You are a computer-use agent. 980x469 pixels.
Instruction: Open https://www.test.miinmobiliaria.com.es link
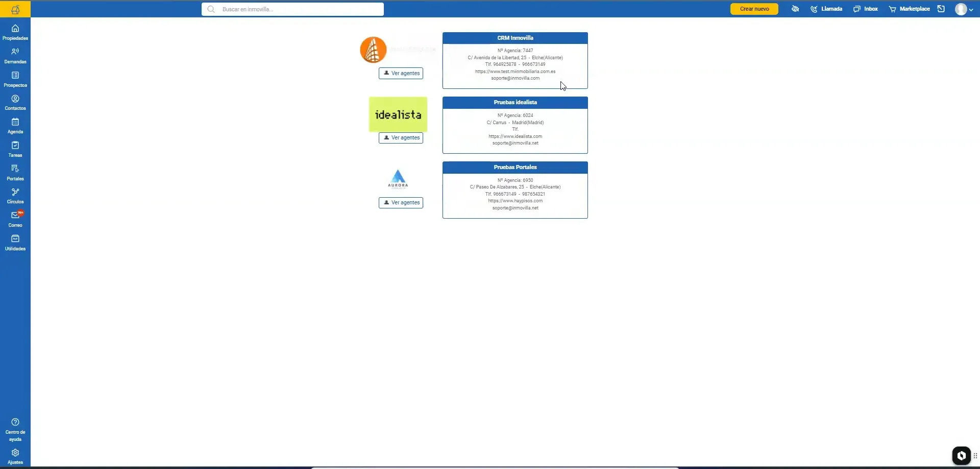coord(515,72)
